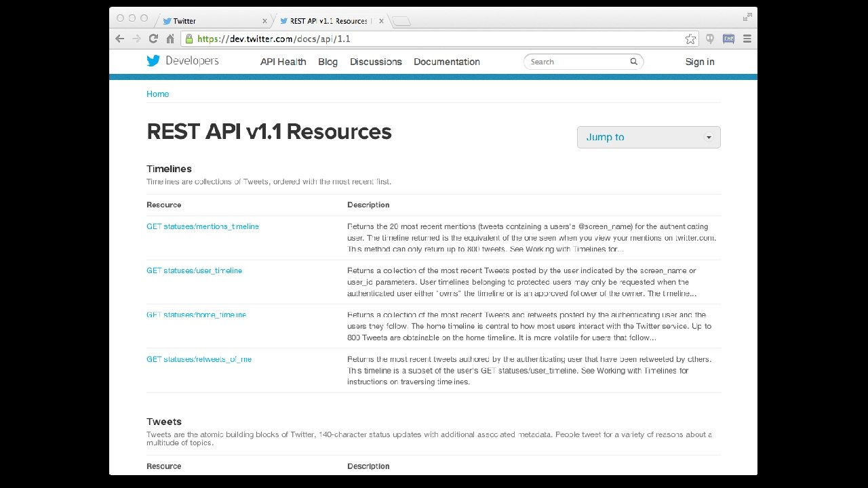Viewport: 868px width, 488px height.
Task: Click the magnifying glass search icon
Action: tap(633, 62)
